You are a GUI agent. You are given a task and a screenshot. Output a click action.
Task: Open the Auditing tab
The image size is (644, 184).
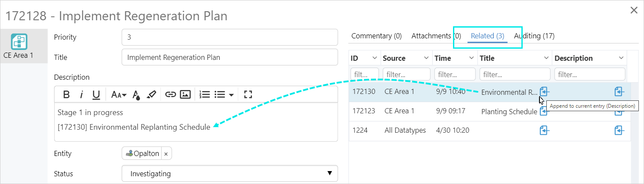(535, 36)
